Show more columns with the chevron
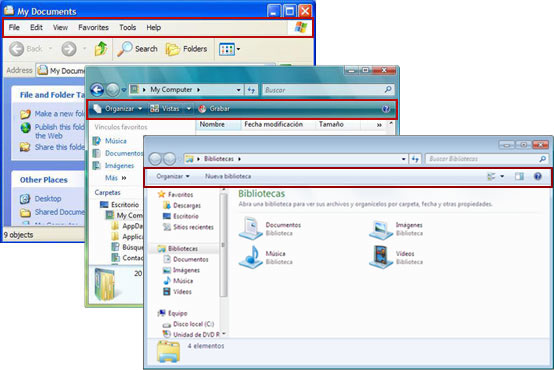 click(x=379, y=125)
